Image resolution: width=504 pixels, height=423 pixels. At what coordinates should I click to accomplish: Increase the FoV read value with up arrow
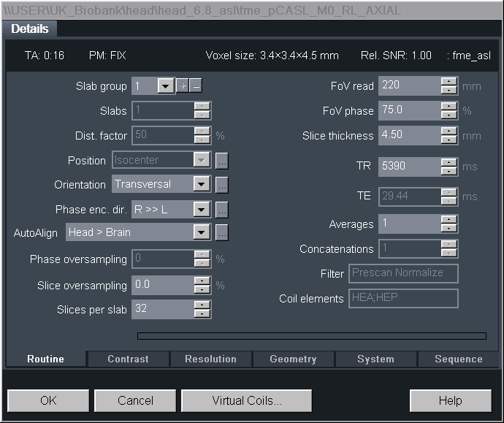448,82
